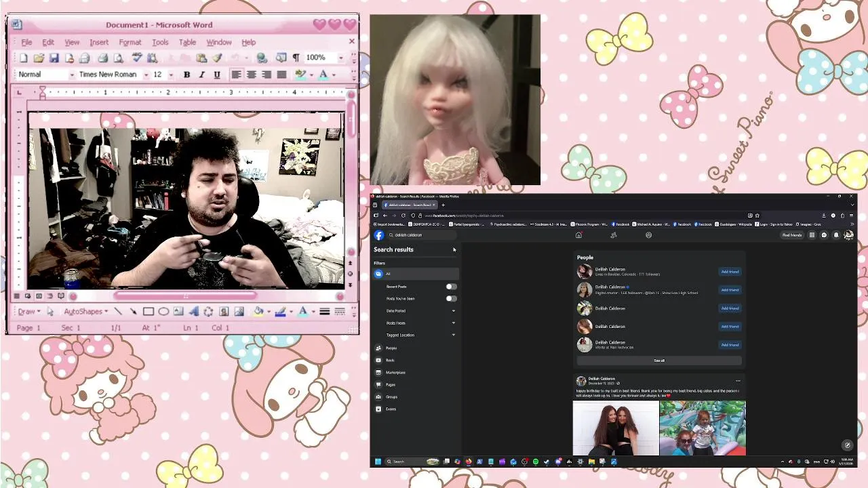Toggle Underline formatting in Word
Viewport: 868px width, 488px height.
217,75
